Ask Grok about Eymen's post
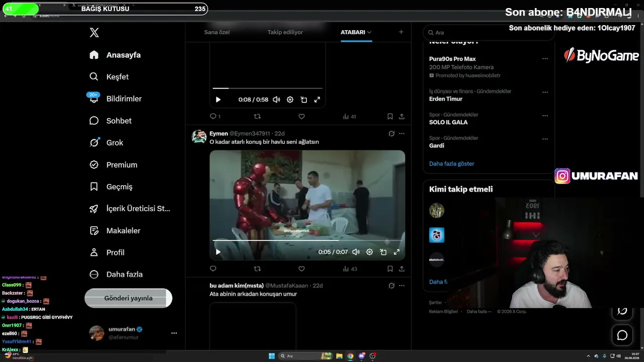 point(391,133)
